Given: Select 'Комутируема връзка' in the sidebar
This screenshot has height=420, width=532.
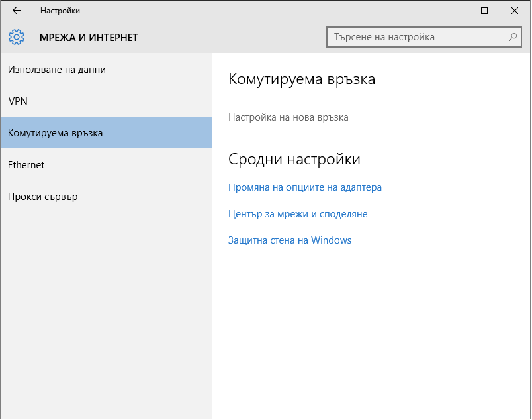Looking at the screenshot, I should point(106,132).
